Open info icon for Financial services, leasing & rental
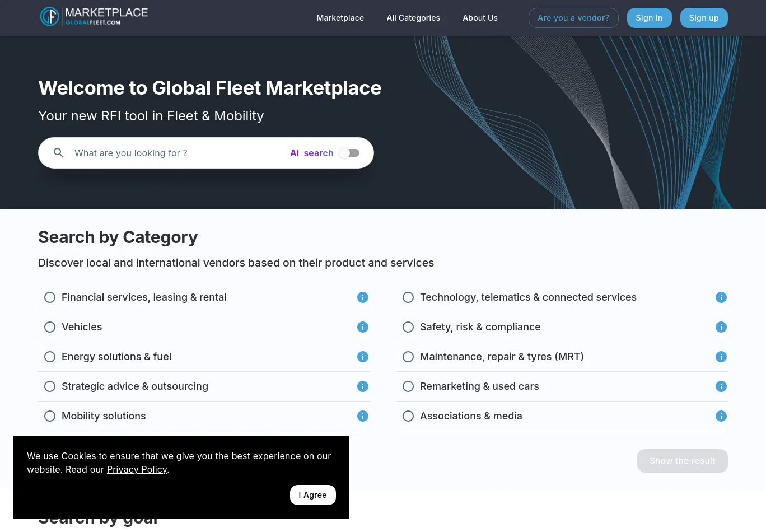 coord(363,297)
